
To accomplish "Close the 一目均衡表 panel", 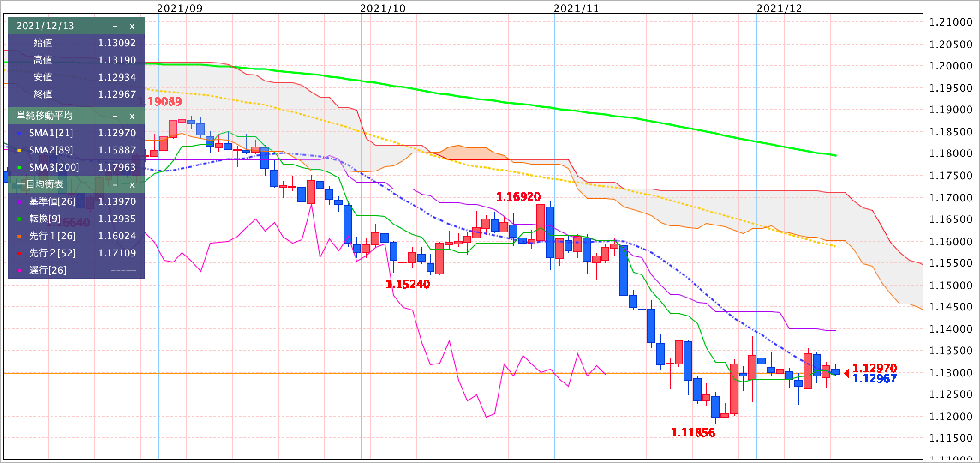I will click(x=132, y=185).
